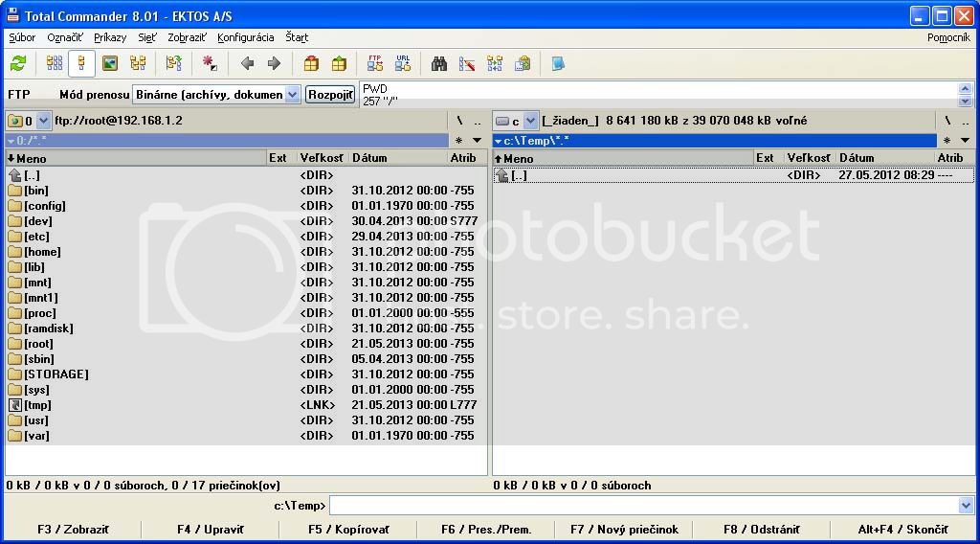980x544 pixels.
Task: Open the transfer mode combo box
Action: point(216,95)
